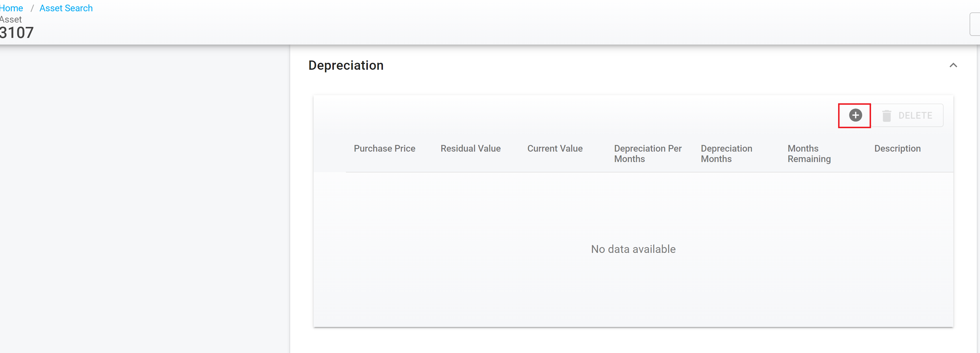Click the trash can icon next to DELETE
The image size is (980, 353).
887,115
